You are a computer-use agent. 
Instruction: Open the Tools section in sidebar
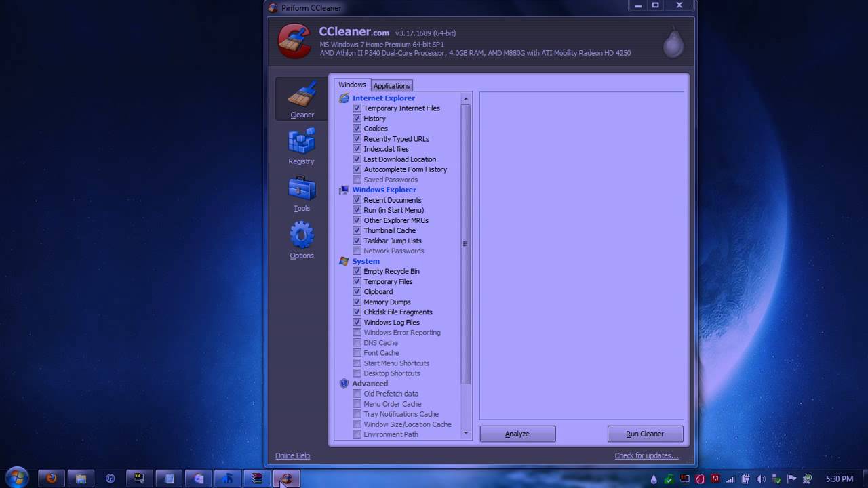coord(302,194)
